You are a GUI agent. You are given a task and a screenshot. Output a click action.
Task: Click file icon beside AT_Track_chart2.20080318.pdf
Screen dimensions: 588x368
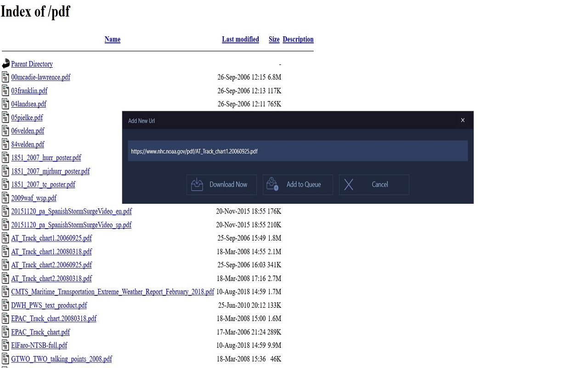6,278
